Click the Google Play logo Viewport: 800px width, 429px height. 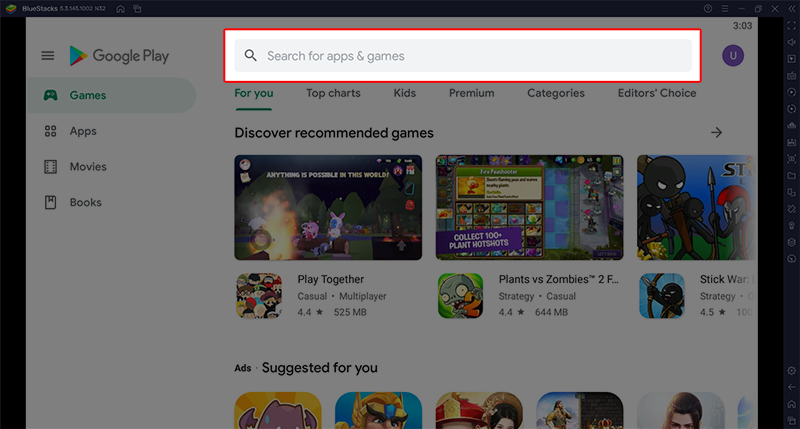coord(119,56)
